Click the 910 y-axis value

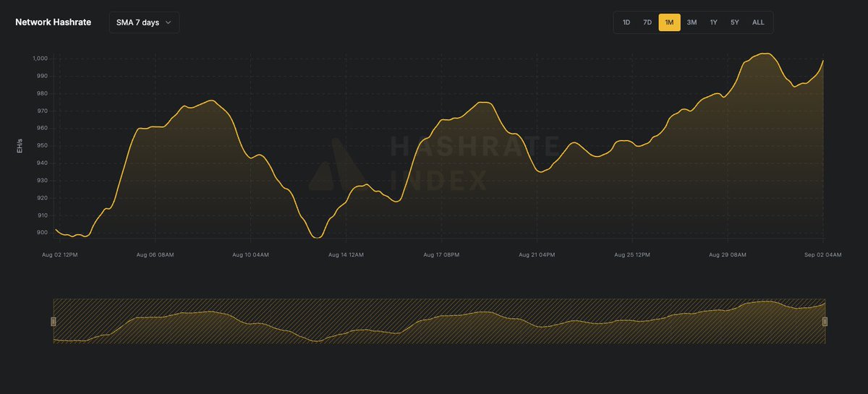(x=42, y=215)
